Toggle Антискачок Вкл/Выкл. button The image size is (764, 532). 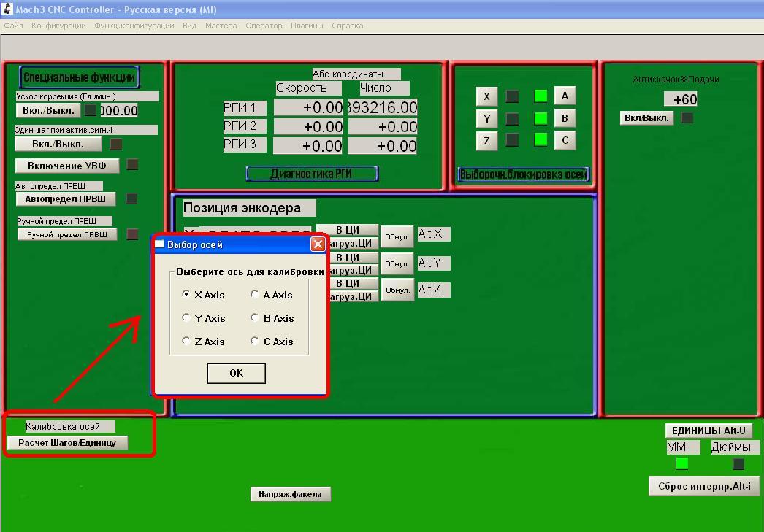(x=646, y=117)
